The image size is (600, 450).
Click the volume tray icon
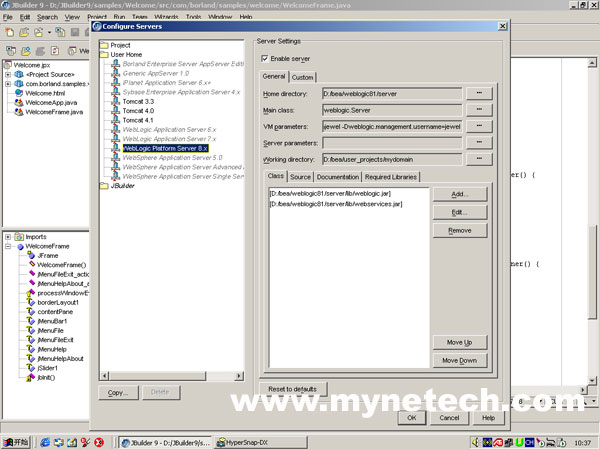point(476,442)
